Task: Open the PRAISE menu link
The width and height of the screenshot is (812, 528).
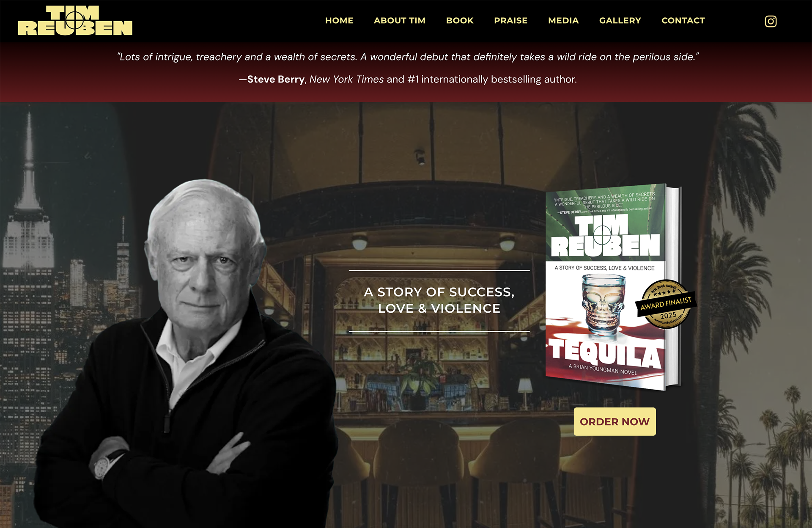Action: click(511, 20)
